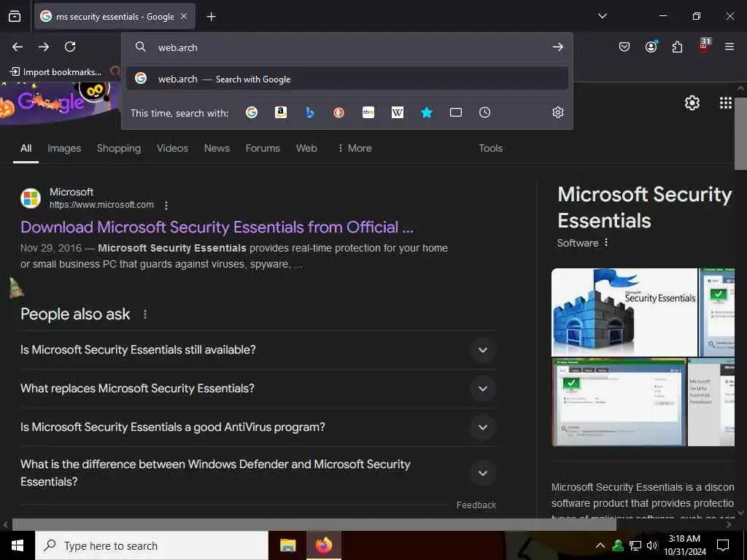Image resolution: width=747 pixels, height=560 pixels.
Task: Open File Explorer from taskbar
Action: coord(287,545)
